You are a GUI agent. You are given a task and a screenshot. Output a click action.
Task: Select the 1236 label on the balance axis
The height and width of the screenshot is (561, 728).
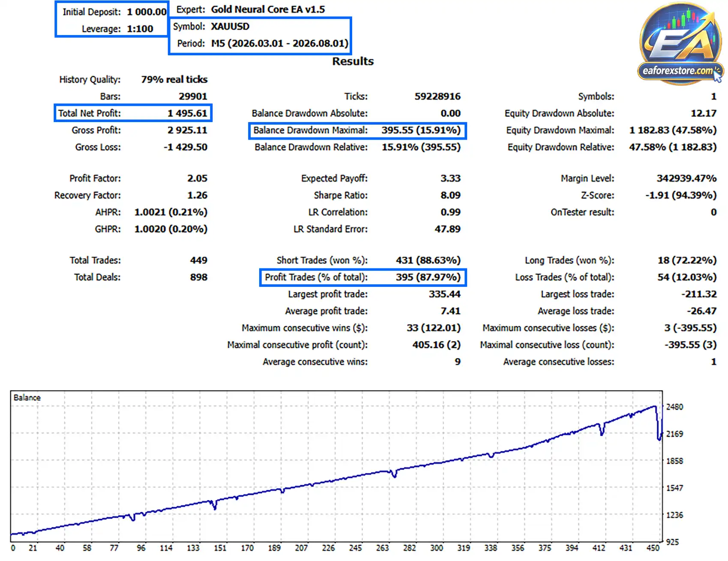674,515
